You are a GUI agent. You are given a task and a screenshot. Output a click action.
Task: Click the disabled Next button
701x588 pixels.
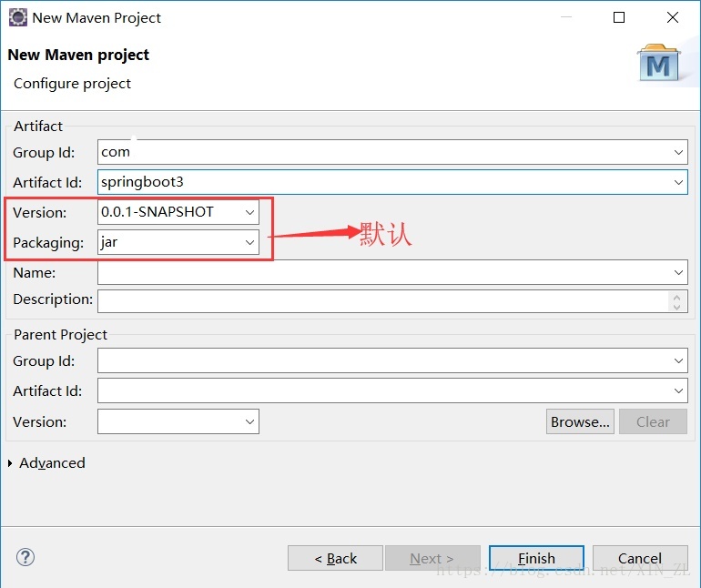click(432, 558)
